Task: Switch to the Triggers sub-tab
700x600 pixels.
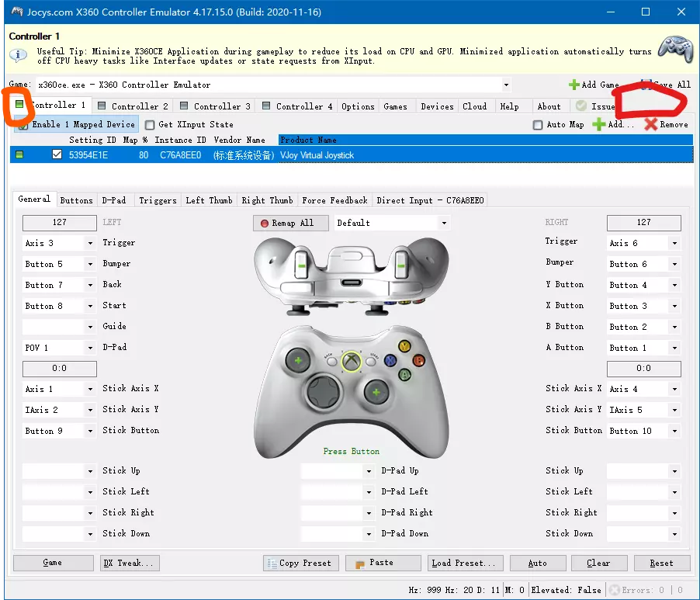Action: pos(158,200)
